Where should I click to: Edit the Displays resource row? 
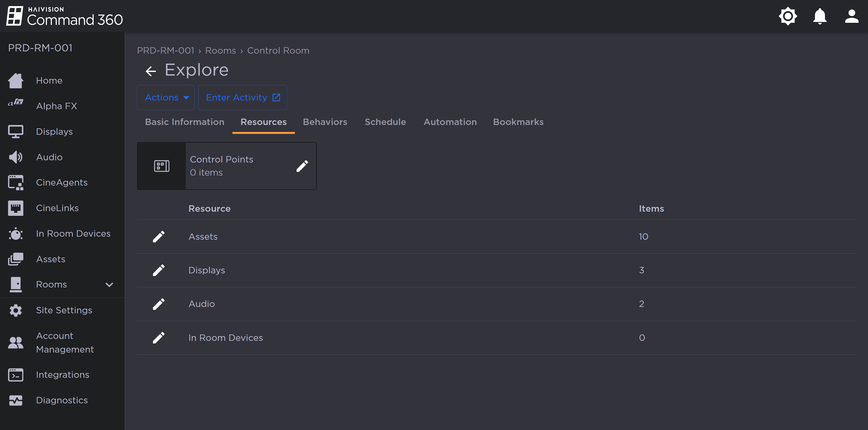click(159, 270)
